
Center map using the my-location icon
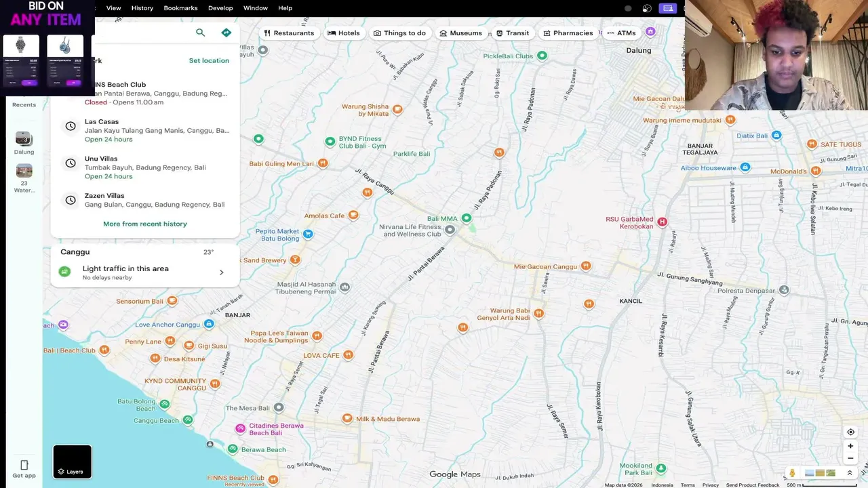point(850,432)
